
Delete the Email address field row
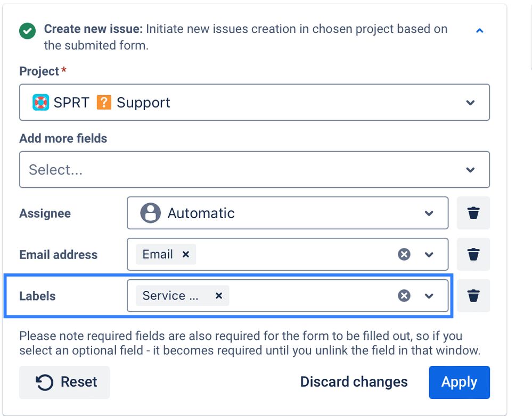coord(473,255)
